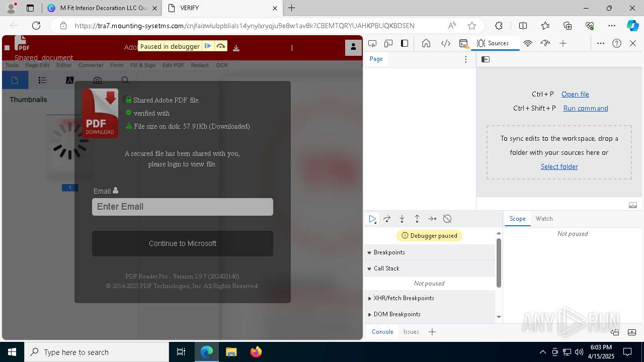Click the inspect element tool in DevTools
The image size is (644, 362).
click(x=372, y=43)
